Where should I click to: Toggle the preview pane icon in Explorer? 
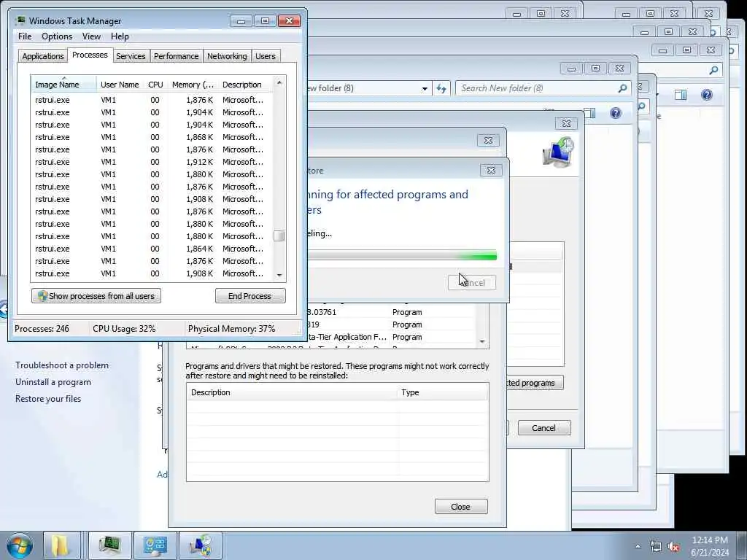click(x=589, y=113)
